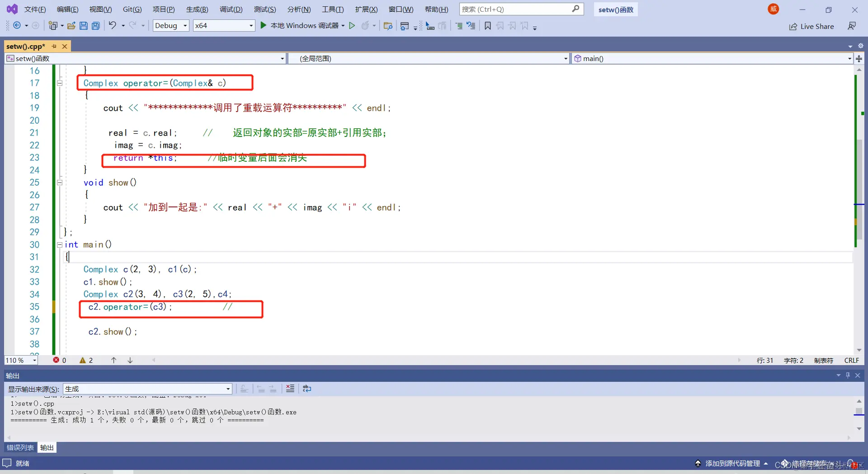This screenshot has width=868, height=474.
Task: Open a file with the folder icon
Action: [71, 26]
